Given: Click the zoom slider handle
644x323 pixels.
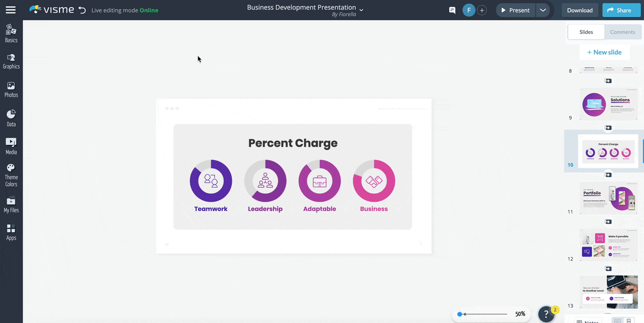Looking at the screenshot, I should 460,314.
